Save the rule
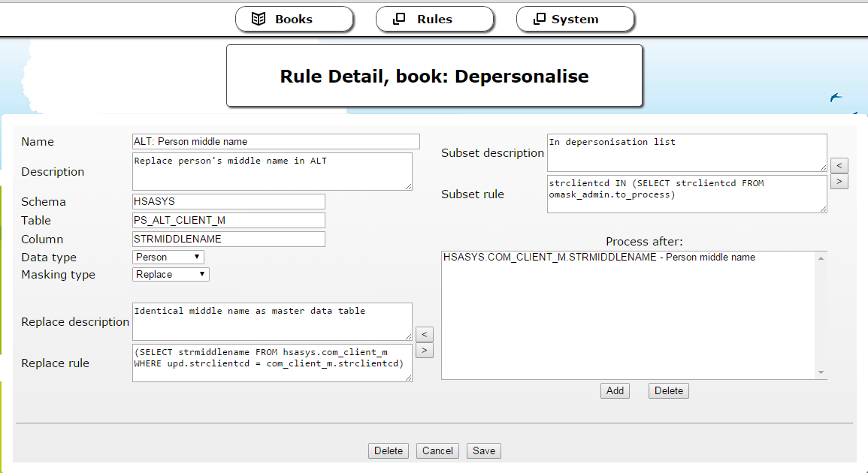The width and height of the screenshot is (868, 473). [483, 451]
